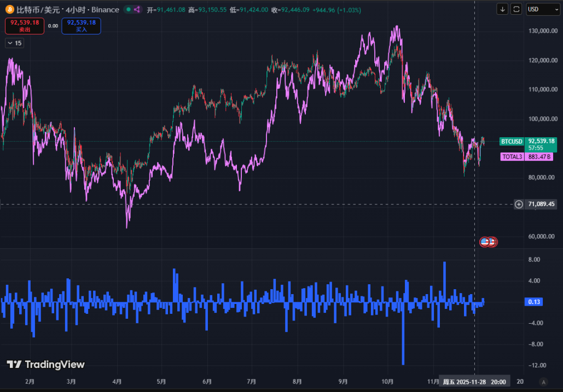Viewport: 563px width, 392px height.
Task: Expand the collapsed indicators list showing 15
Action: pyautogui.click(x=14, y=43)
